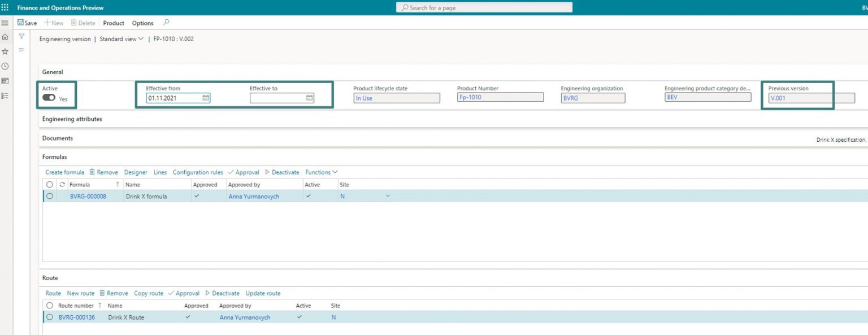
Task: Go to the Home icon in sidebar
Action: point(5,37)
